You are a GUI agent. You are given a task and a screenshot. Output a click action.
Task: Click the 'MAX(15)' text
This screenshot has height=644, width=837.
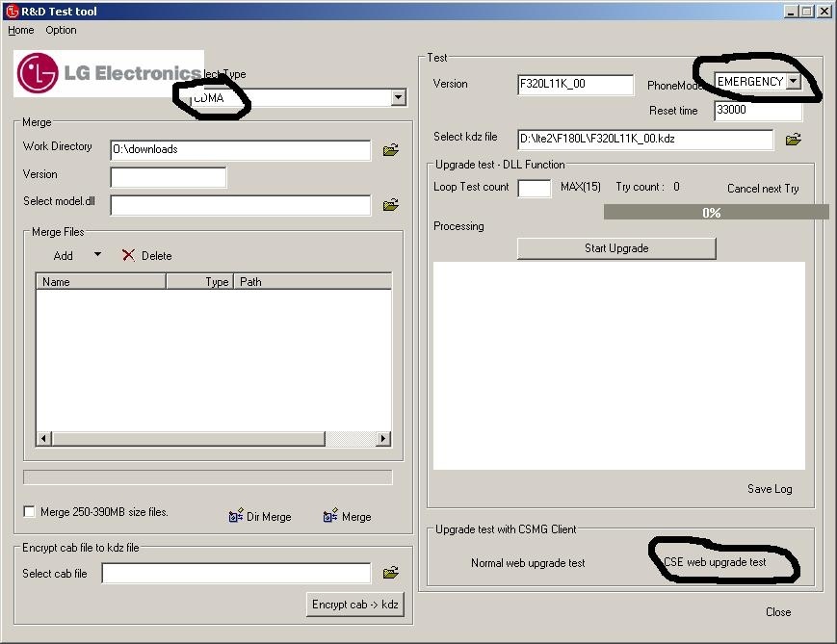[x=580, y=187]
